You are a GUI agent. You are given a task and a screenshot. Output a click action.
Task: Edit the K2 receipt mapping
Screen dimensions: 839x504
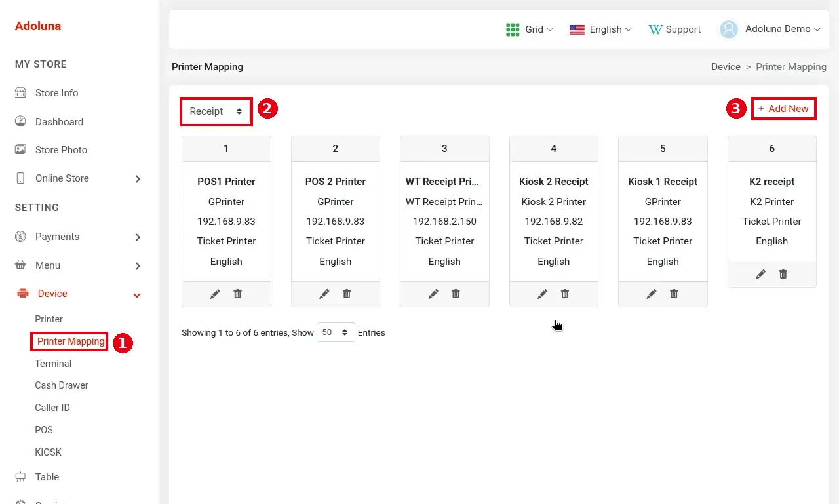tap(761, 275)
